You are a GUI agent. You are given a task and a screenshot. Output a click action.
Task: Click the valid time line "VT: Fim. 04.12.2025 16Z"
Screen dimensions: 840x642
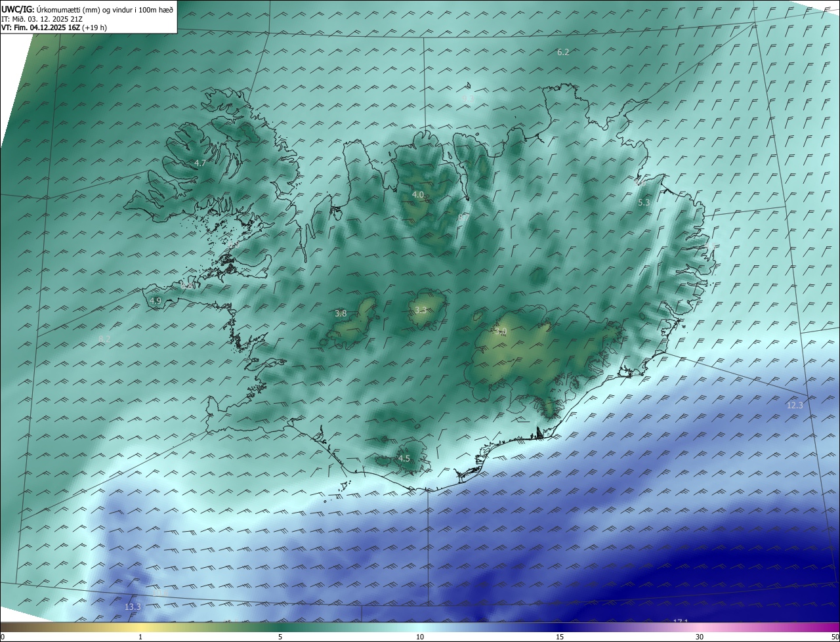point(41,28)
